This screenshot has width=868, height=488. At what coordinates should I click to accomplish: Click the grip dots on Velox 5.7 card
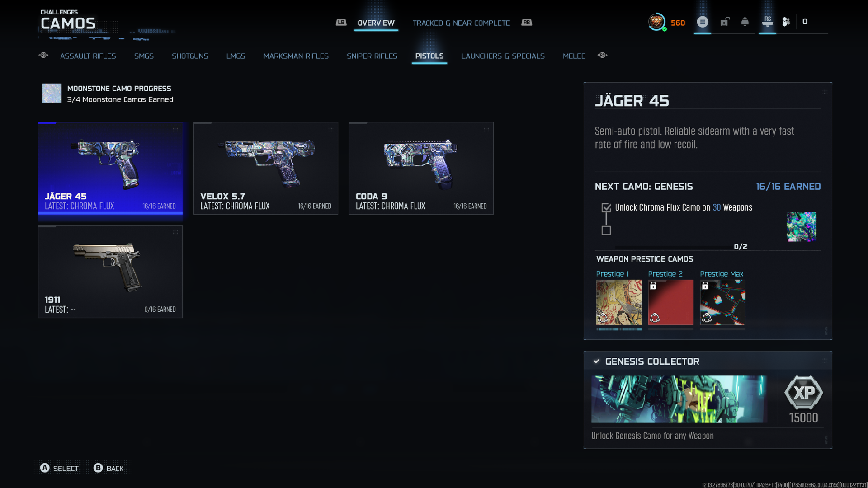331,129
